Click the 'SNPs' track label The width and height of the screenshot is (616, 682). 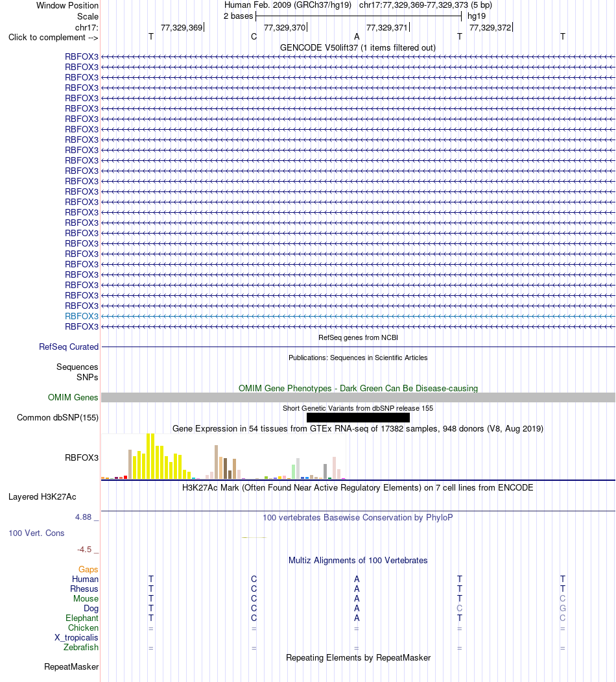coord(88,377)
